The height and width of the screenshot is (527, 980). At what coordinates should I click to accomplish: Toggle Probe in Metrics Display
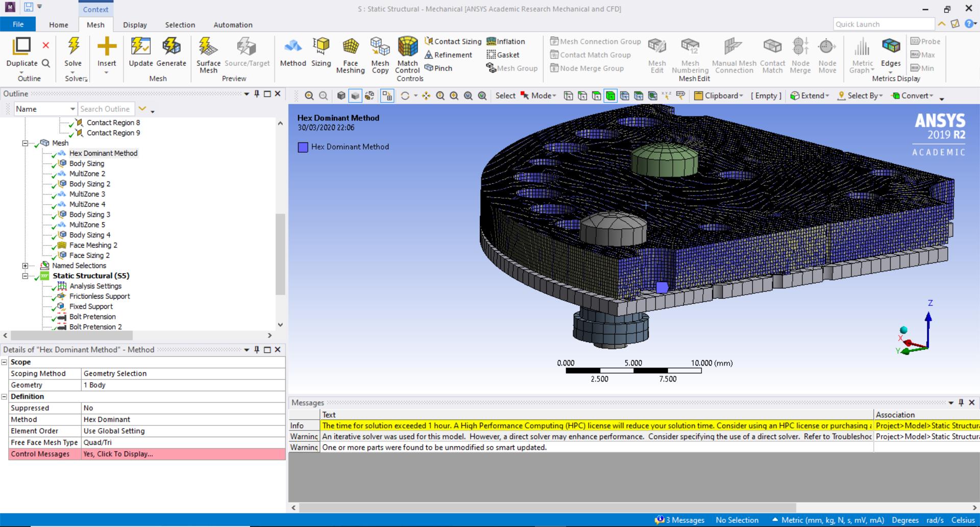925,41
